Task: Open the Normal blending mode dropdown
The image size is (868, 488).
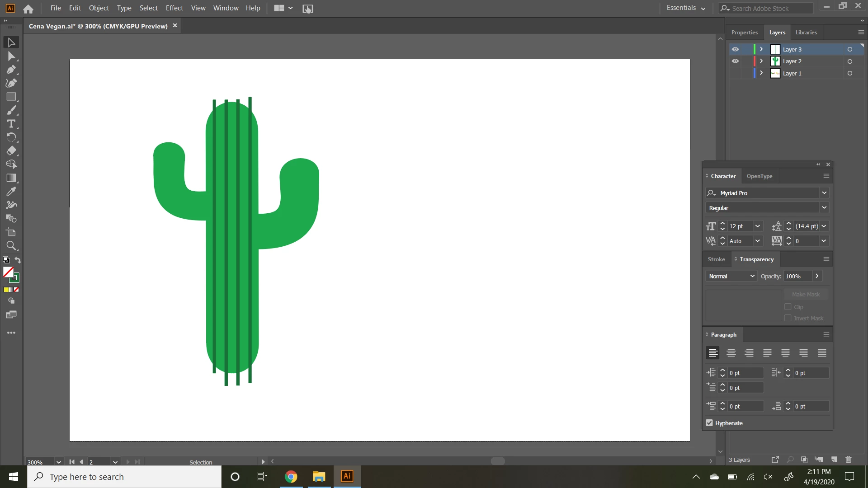Action: 731,276
